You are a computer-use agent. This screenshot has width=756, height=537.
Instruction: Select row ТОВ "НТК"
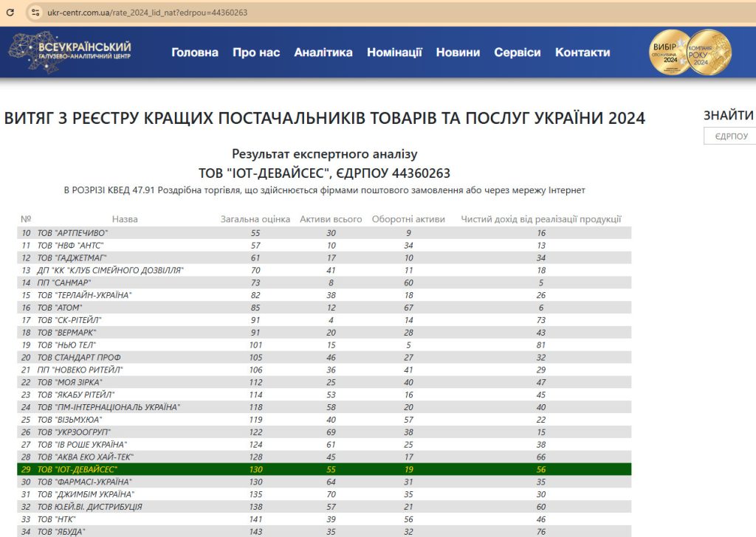pyautogui.click(x=324, y=519)
